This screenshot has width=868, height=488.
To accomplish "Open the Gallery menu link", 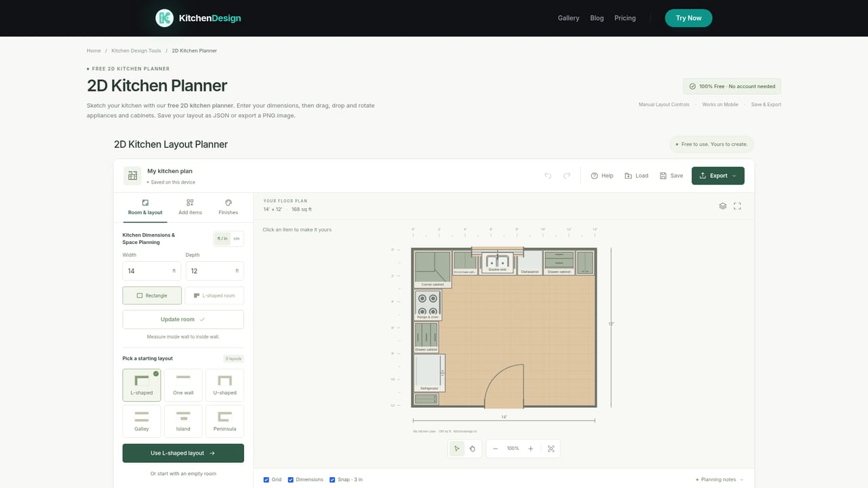I will 568,18.
